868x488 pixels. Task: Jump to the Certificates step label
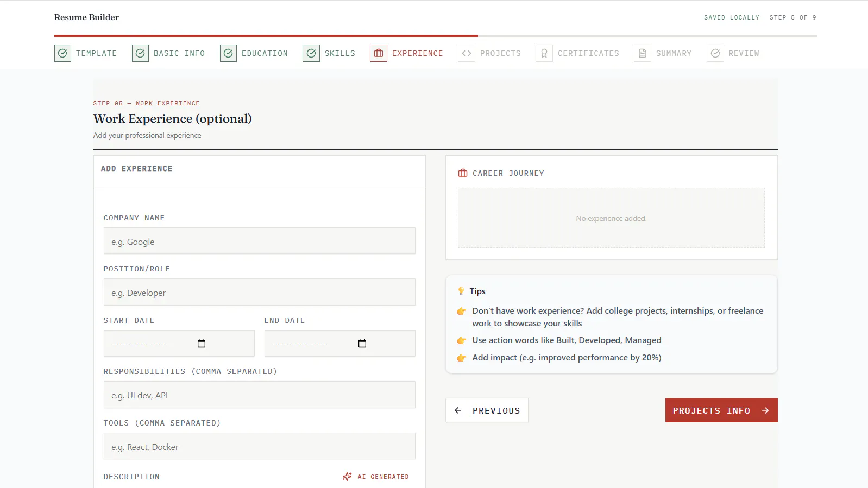588,53
